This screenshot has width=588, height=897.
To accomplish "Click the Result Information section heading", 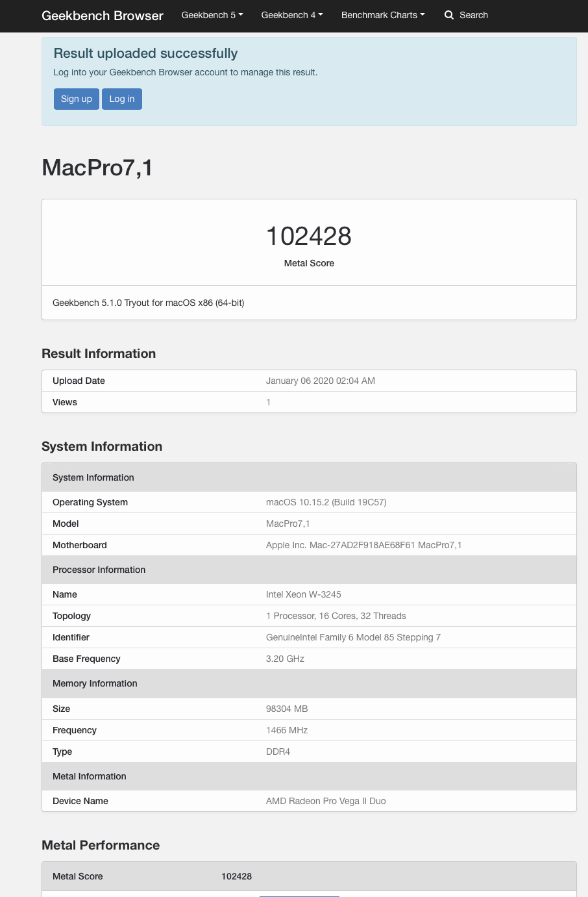I will click(99, 353).
